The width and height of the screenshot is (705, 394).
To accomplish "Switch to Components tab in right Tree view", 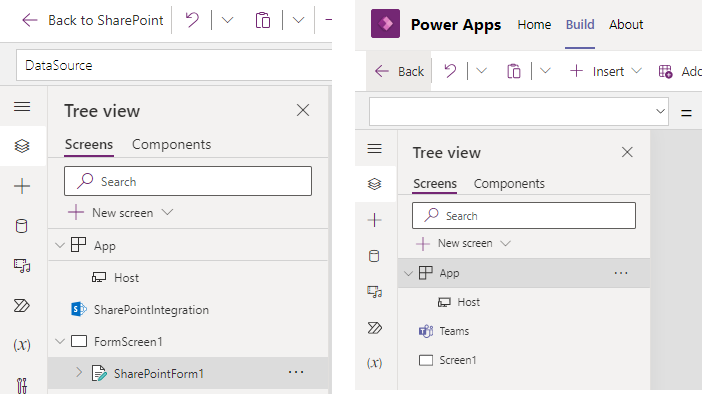I will (x=509, y=184).
